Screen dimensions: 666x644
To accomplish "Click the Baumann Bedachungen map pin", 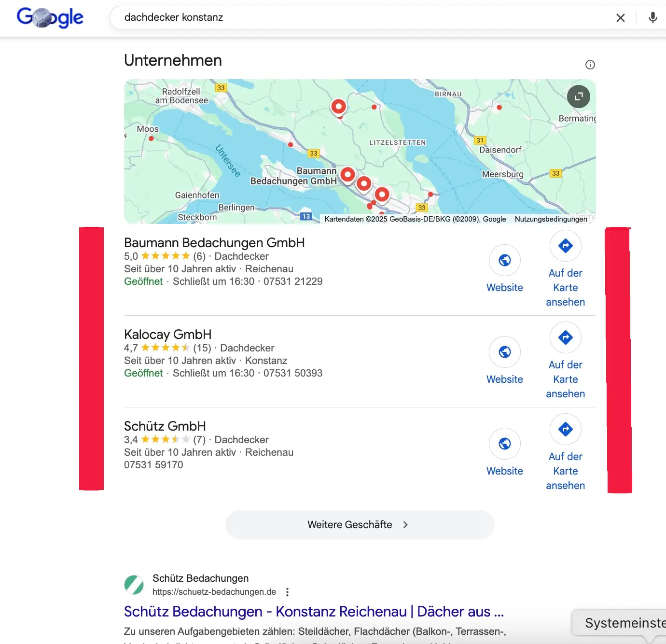I will (347, 175).
